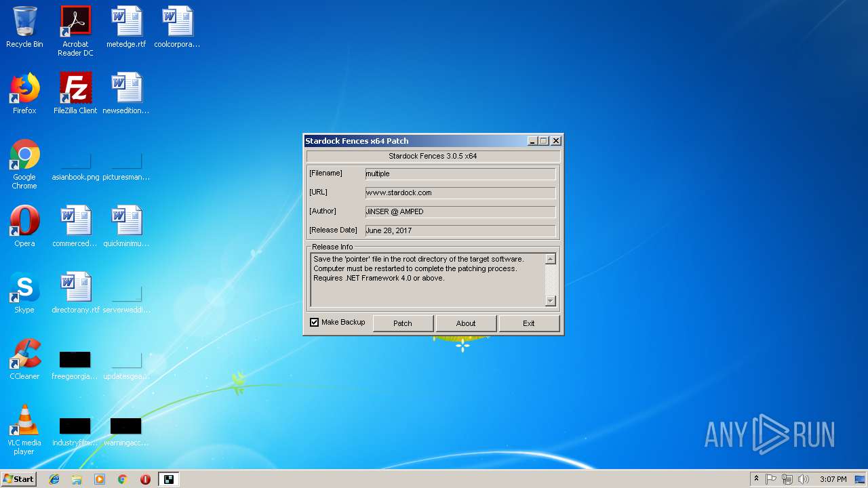Open Opera from the taskbar
Image resolution: width=868 pixels, height=488 pixels.
(145, 479)
